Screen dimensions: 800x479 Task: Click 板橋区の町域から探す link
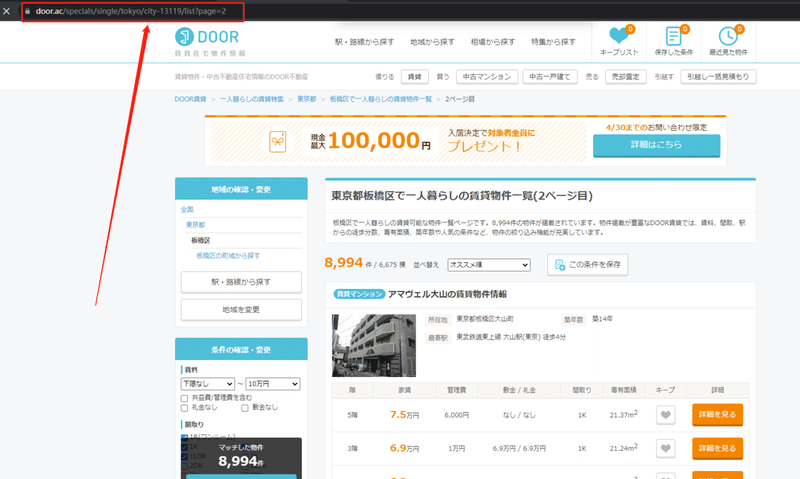click(228, 256)
